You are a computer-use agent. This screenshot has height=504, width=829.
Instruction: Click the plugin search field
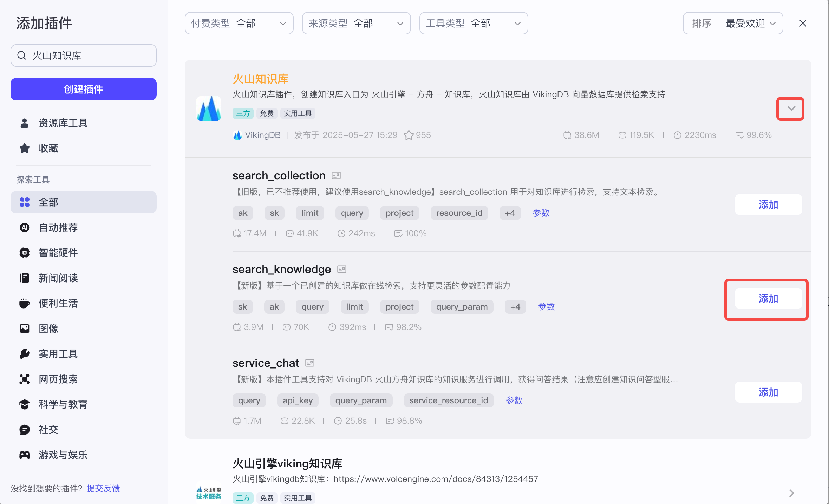[x=84, y=55]
